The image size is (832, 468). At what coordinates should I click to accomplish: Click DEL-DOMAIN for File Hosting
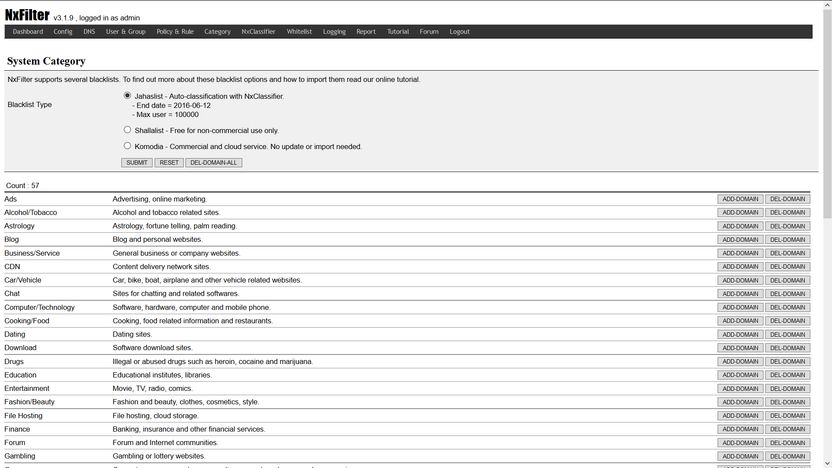tap(787, 415)
